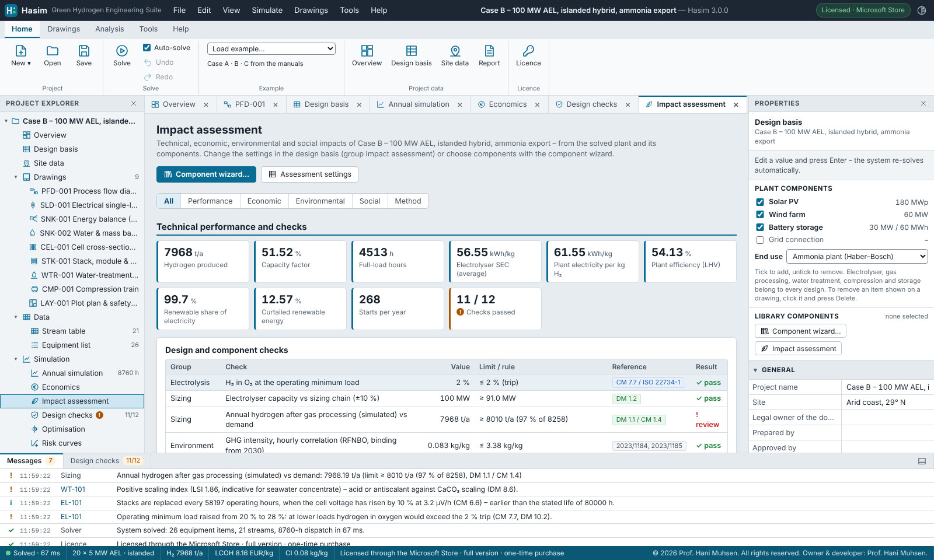
Task: Select SLD-001 Electrical single-line drawing
Action: (x=83, y=205)
